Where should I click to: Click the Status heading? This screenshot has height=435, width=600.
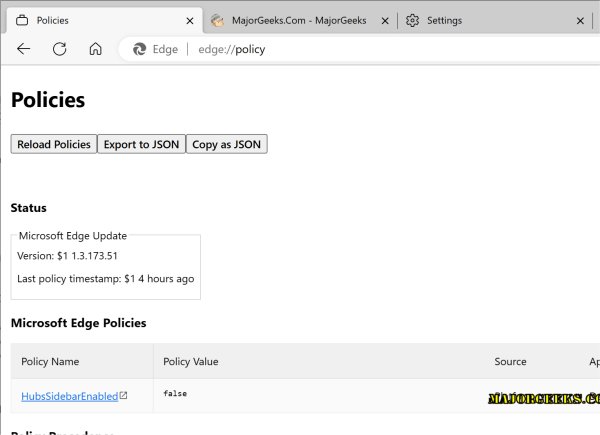29,208
